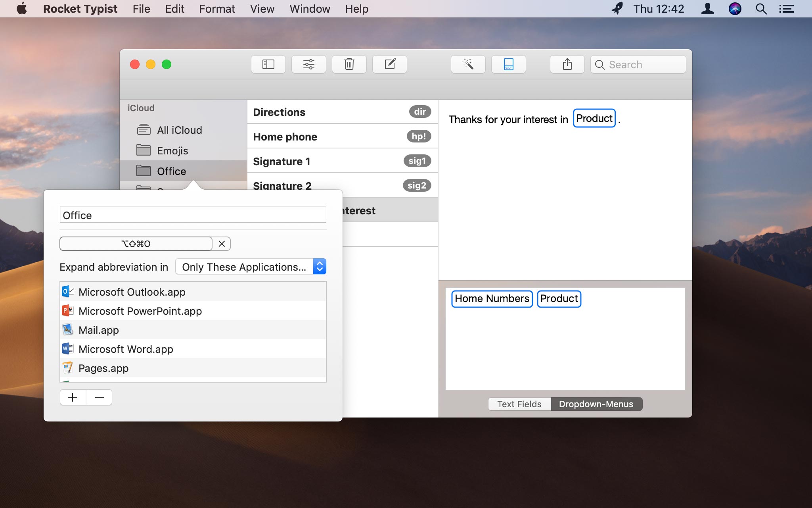The height and width of the screenshot is (508, 812).
Task: Click the filter/settings sliders icon
Action: coord(308,64)
